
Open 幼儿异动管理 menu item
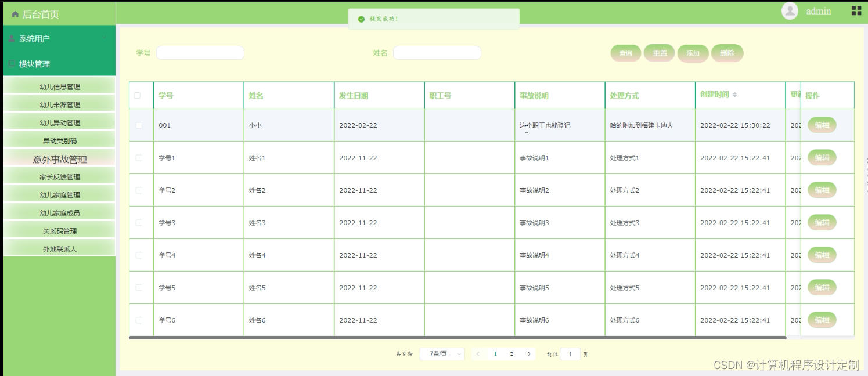(59, 123)
